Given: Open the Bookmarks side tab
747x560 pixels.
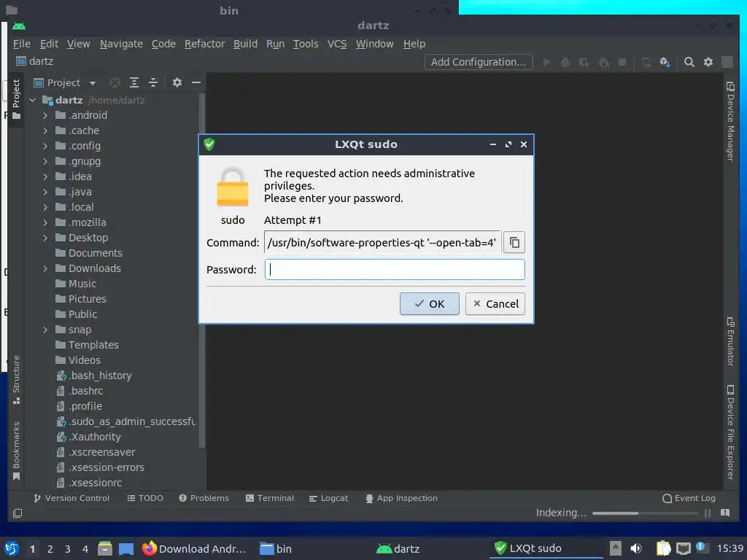Looking at the screenshot, I should coord(16,451).
